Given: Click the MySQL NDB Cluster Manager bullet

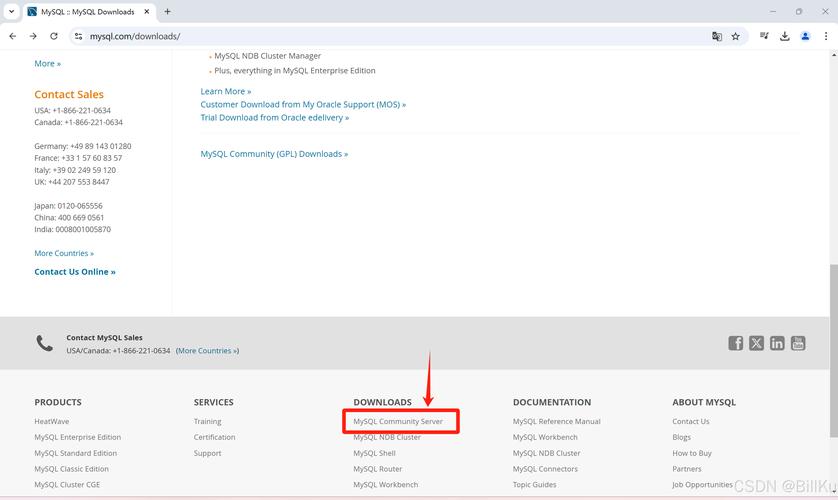Looking at the screenshot, I should click(268, 56).
